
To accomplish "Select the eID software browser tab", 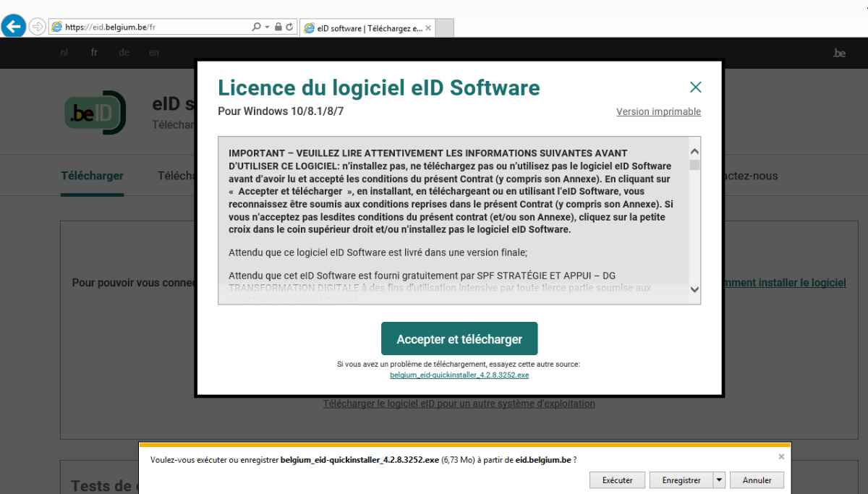I will [366, 28].
